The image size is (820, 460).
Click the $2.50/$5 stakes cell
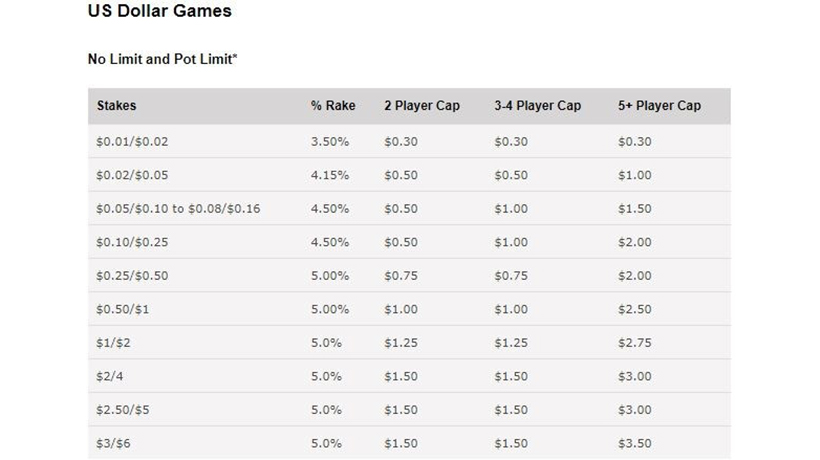(x=123, y=409)
